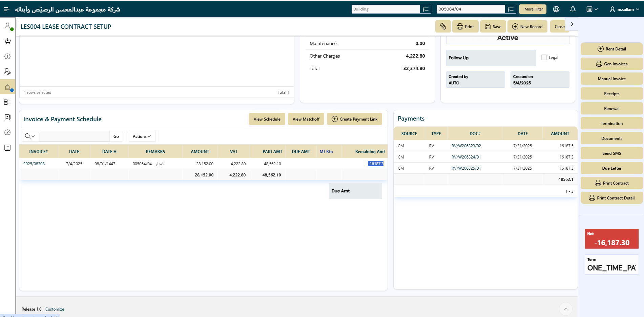Sort by the Remaining Amt column header
Screen dimensions: 644x317
370,152
